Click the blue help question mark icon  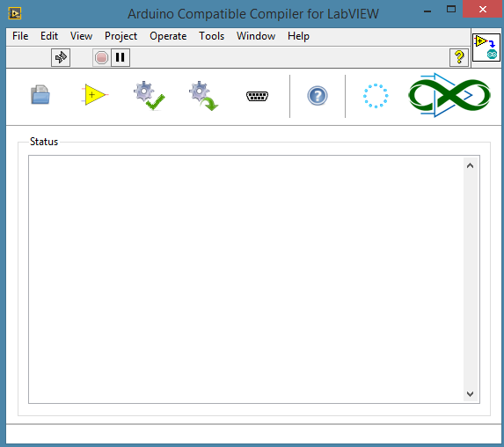point(318,96)
